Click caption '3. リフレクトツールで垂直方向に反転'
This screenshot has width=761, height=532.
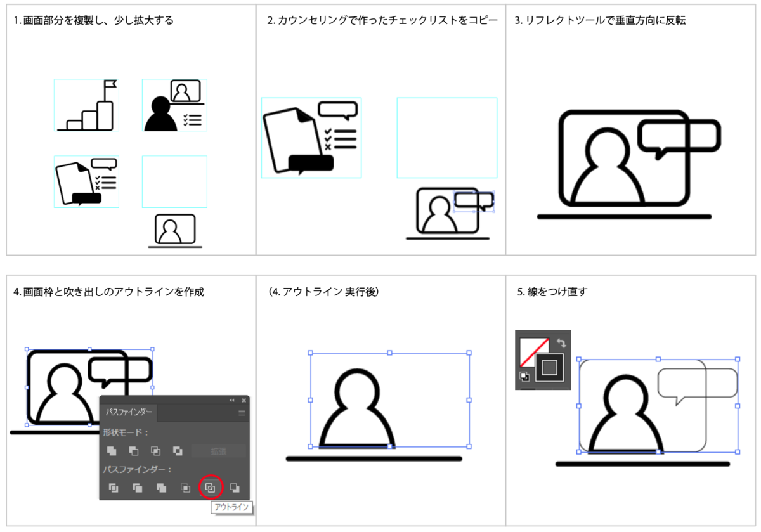click(600, 20)
